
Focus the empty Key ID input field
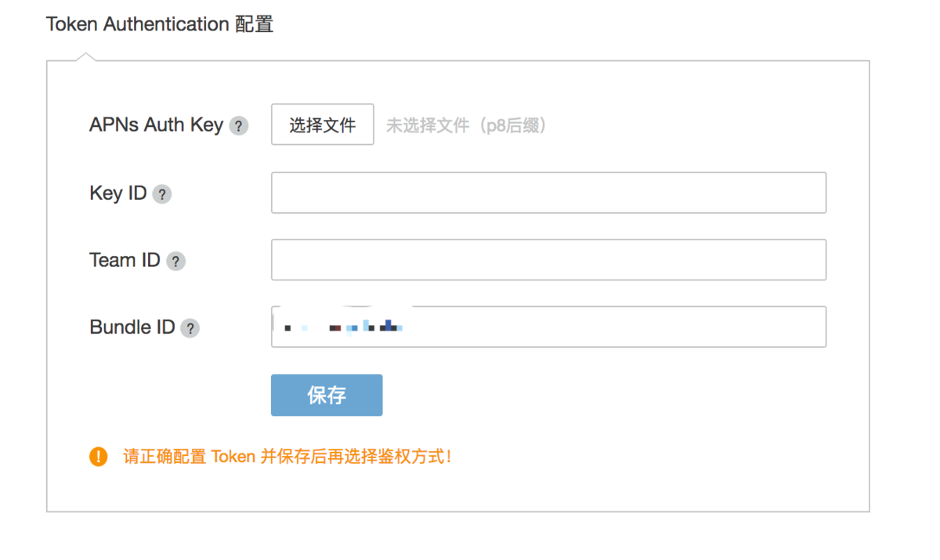548,193
